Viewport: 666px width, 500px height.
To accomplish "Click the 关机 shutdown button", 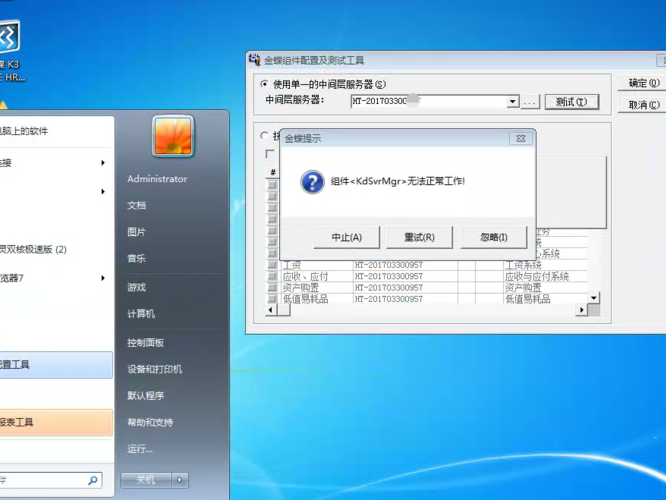I will [146, 480].
